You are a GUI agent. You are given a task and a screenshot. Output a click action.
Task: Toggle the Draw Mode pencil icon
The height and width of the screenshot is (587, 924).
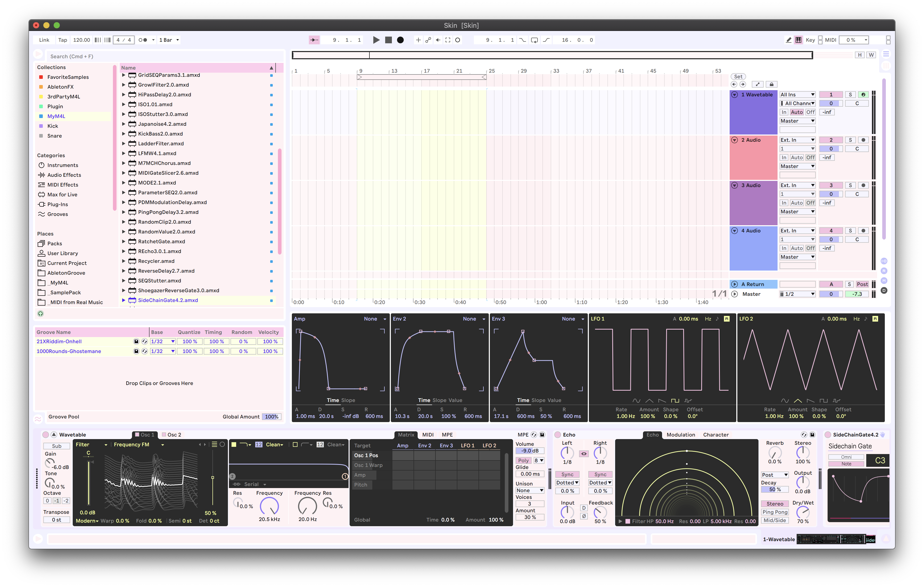(788, 40)
